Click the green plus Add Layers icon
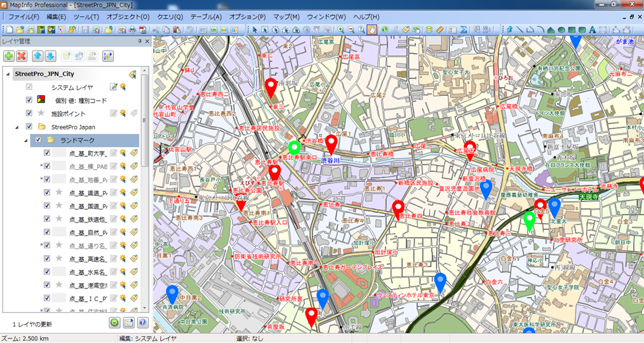Screen dimensions: 644x343 pyautogui.click(x=9, y=56)
